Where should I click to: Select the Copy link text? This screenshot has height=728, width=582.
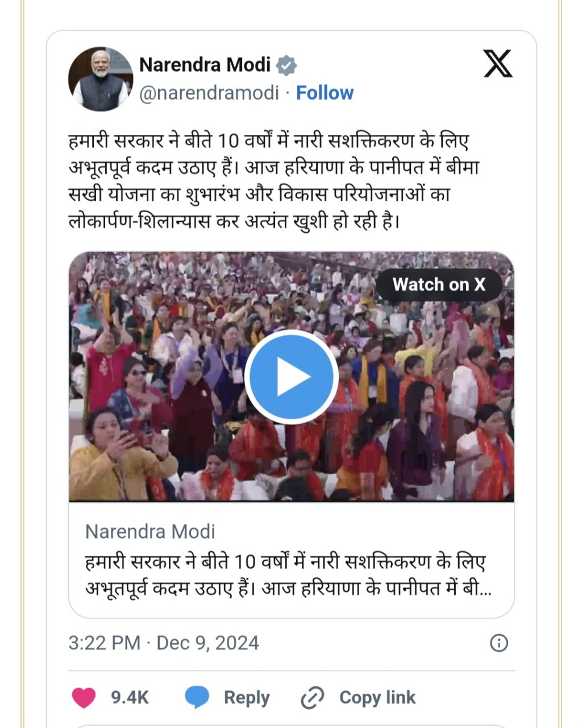point(377,698)
